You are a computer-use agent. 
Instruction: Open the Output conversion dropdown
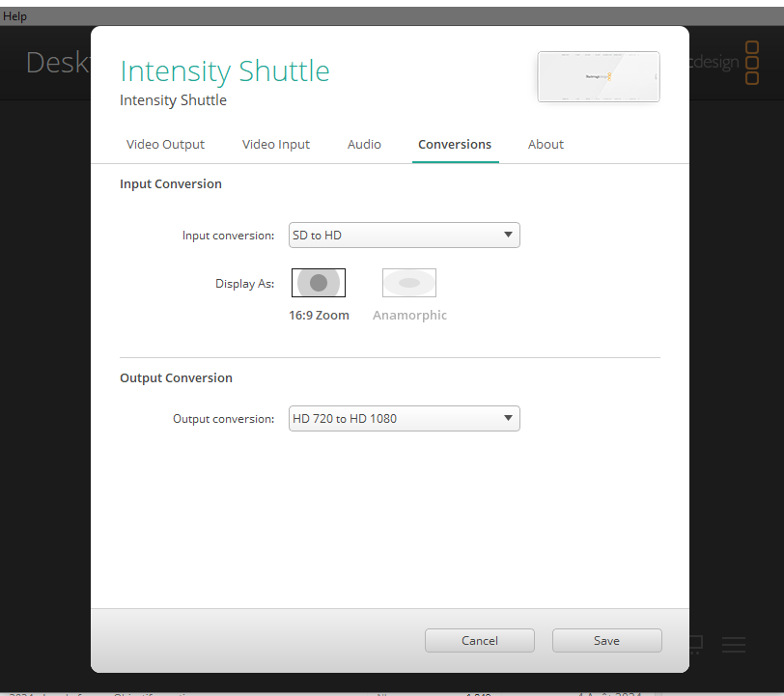[x=404, y=419]
